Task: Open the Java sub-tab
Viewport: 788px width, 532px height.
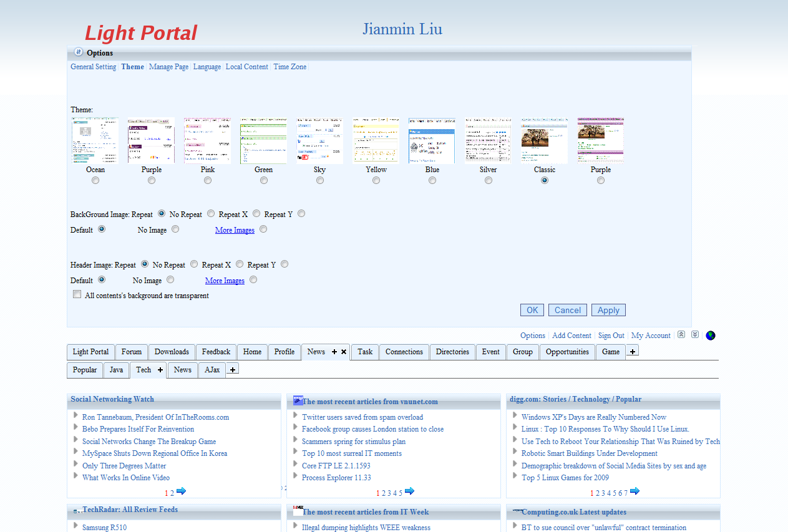Action: pyautogui.click(x=117, y=370)
